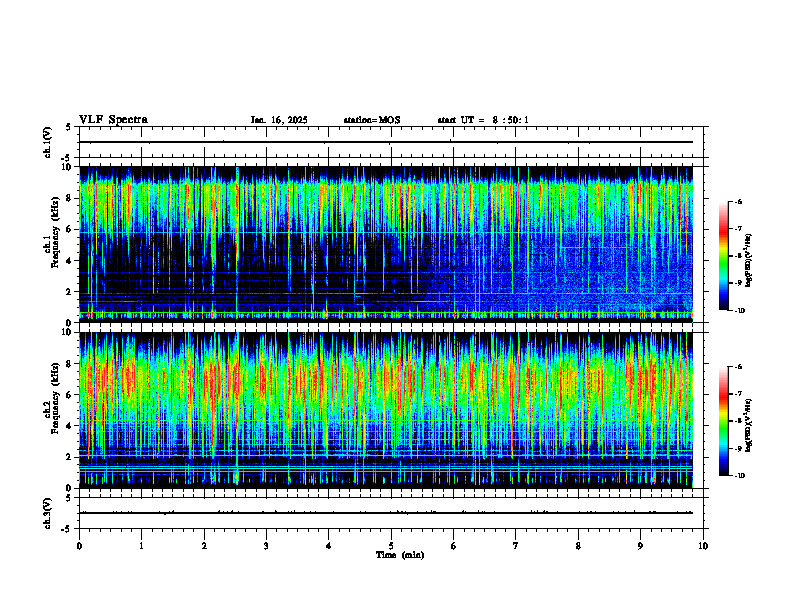Click tick label "0" on the Time axis
792x612 pixels.
click(x=79, y=546)
